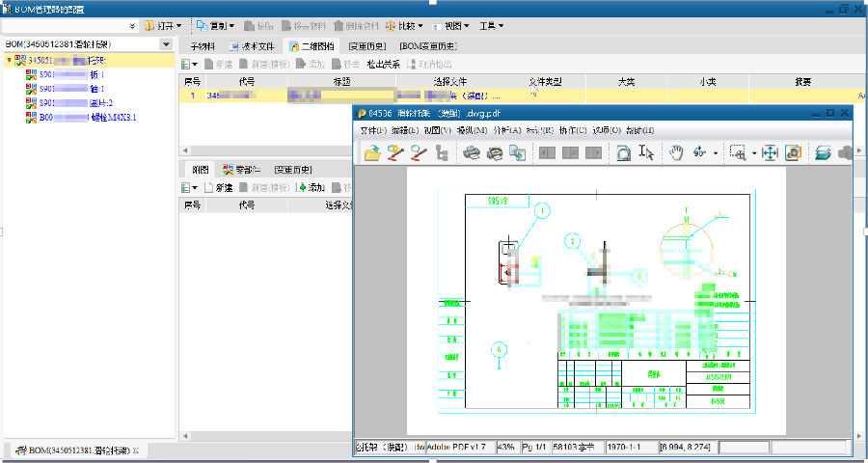Click the layers stack icon in viewer toolbar
The width and height of the screenshot is (868, 463).
coord(823,152)
